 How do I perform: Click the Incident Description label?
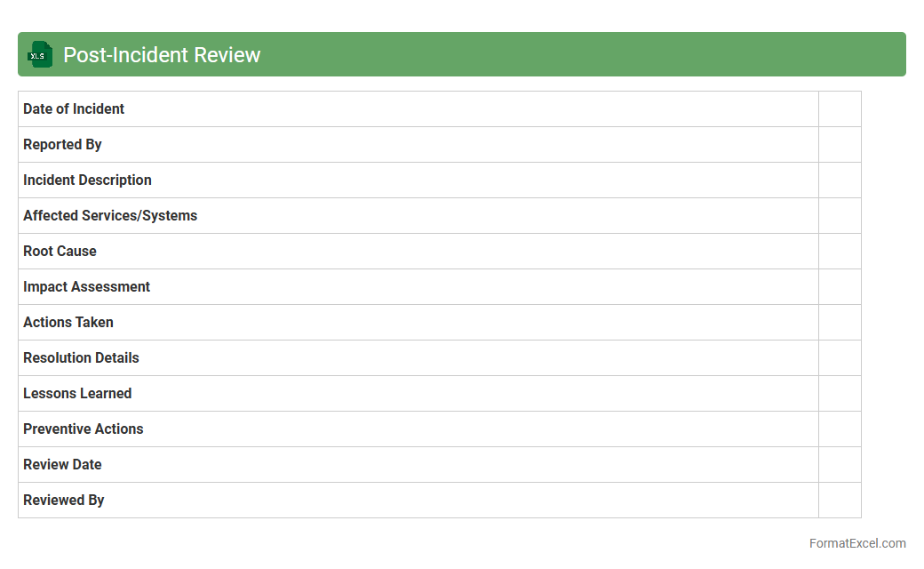(x=87, y=180)
